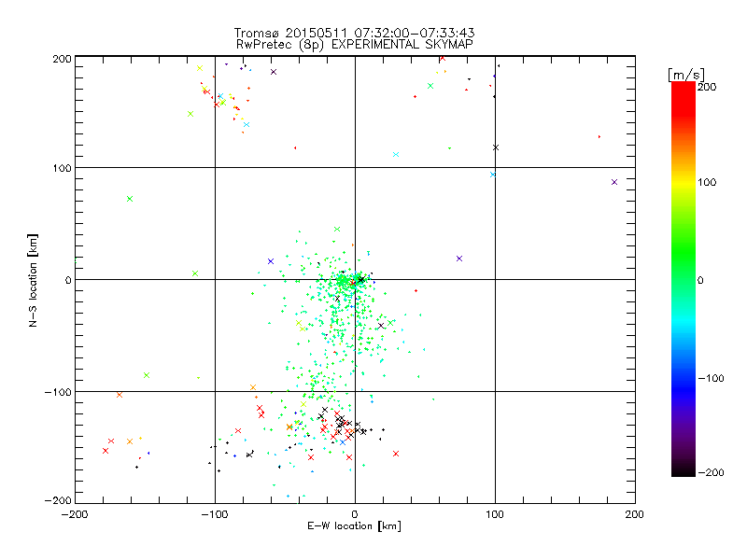Screen dimensions: 747x560
Task: Click the x-axis tick label "-100"
Action: (215, 514)
